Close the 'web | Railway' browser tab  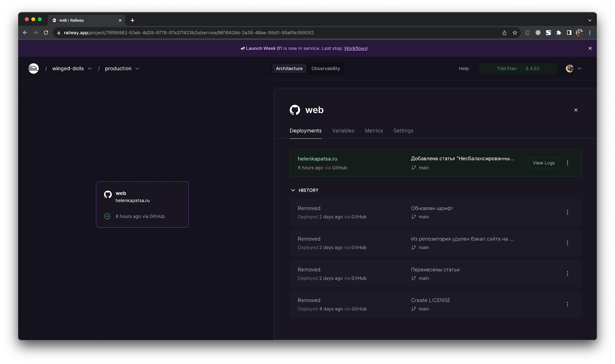pos(120,20)
